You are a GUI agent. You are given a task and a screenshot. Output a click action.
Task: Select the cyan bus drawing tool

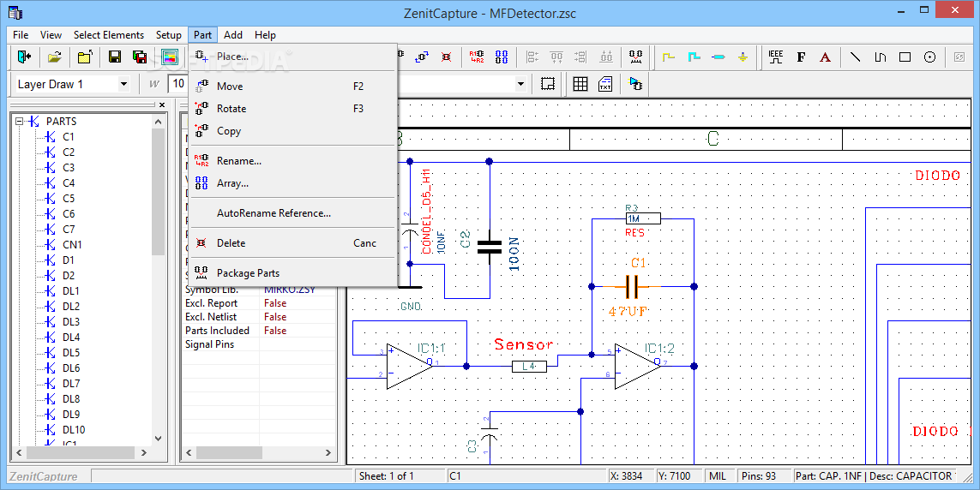click(694, 57)
